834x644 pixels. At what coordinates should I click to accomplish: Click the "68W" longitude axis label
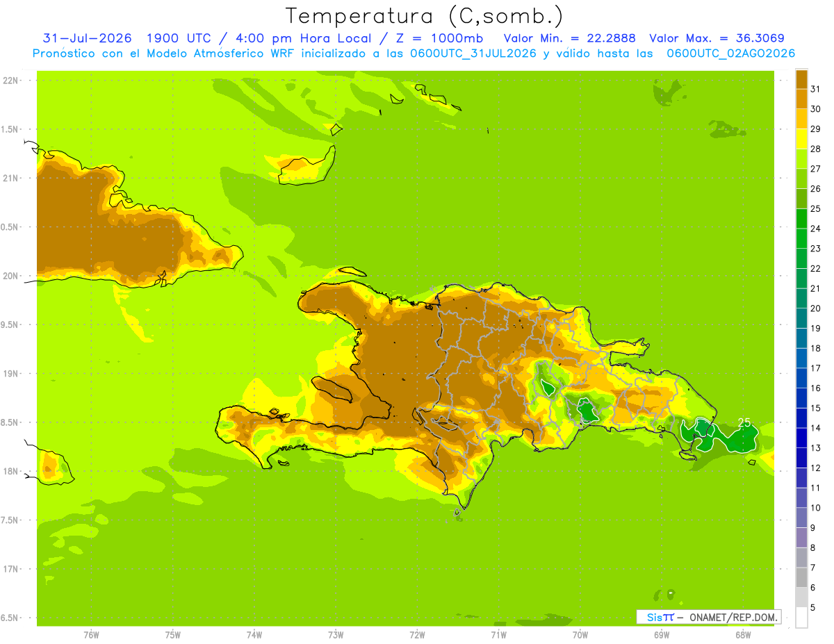pos(743,635)
